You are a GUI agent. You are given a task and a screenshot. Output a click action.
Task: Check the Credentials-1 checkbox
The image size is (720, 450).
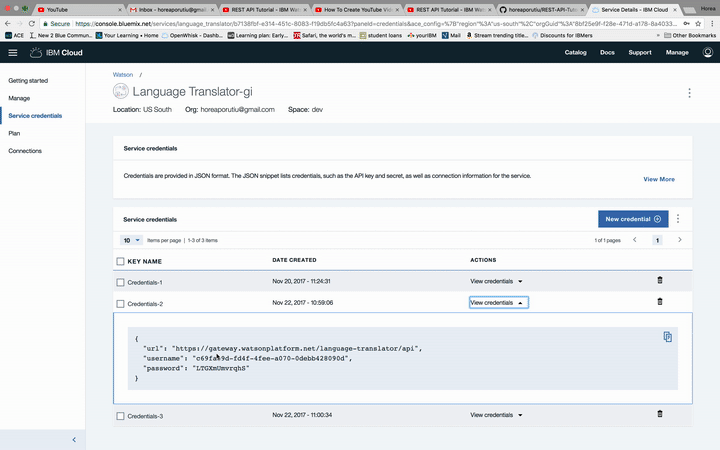[120, 282]
